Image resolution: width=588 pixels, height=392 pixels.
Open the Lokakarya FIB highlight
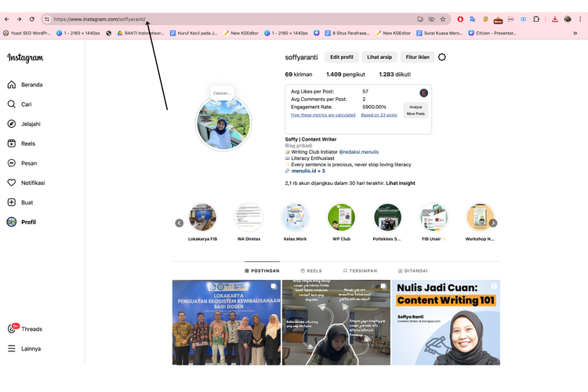point(202,218)
